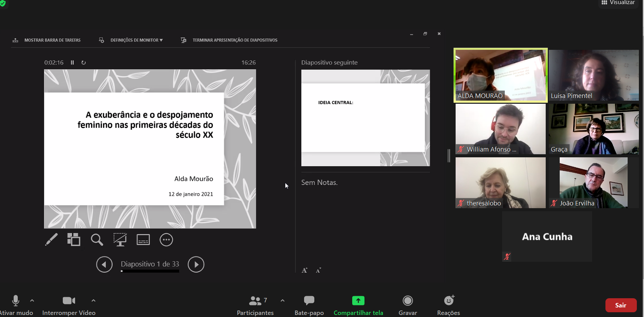Image resolution: width=644 pixels, height=317 pixels.
Task: Select the pen and laser pointer tool
Action: pos(51,240)
